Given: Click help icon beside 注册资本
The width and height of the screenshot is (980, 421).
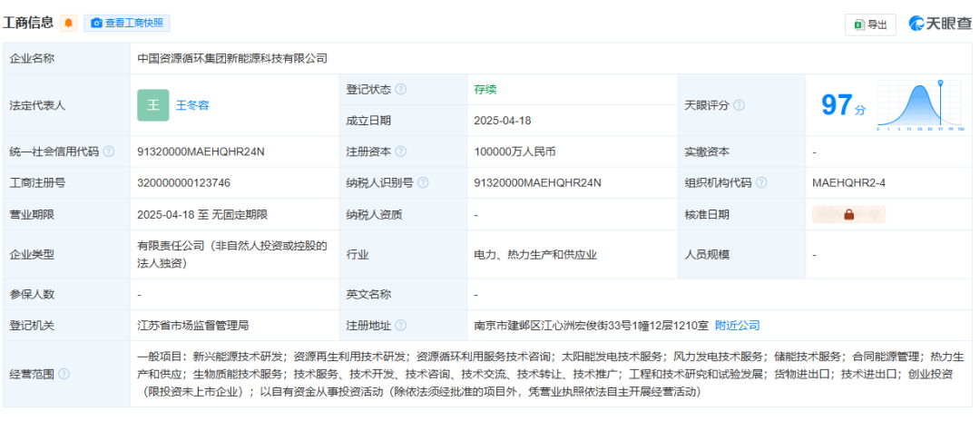Looking at the screenshot, I should [x=401, y=152].
